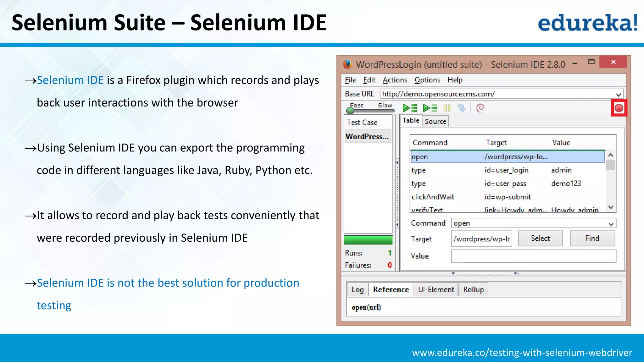The width and height of the screenshot is (644, 362).
Task: Minimize the Selenium IDE window
Action: click(575, 63)
